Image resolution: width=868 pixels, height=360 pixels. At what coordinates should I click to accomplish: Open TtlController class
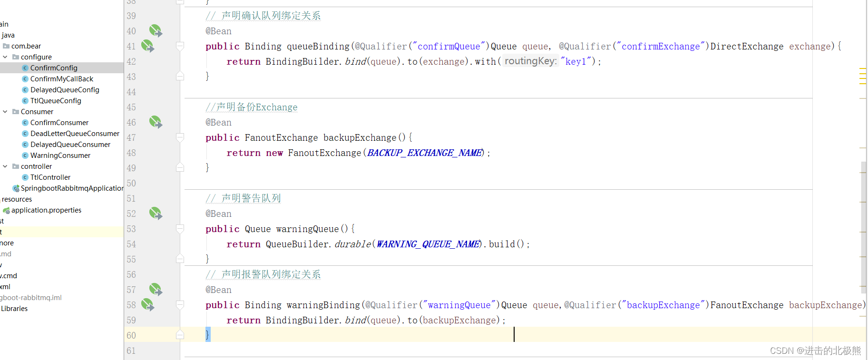[50, 177]
